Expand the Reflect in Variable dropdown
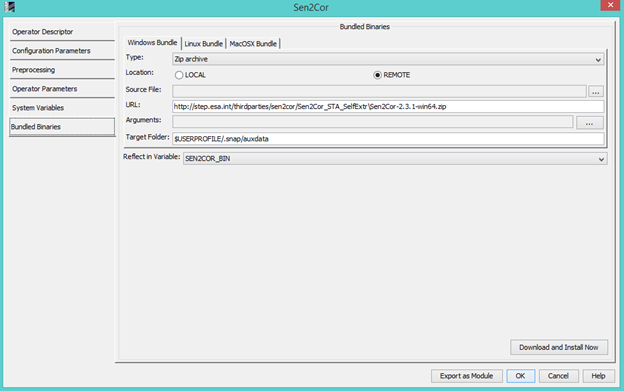 (395, 159)
